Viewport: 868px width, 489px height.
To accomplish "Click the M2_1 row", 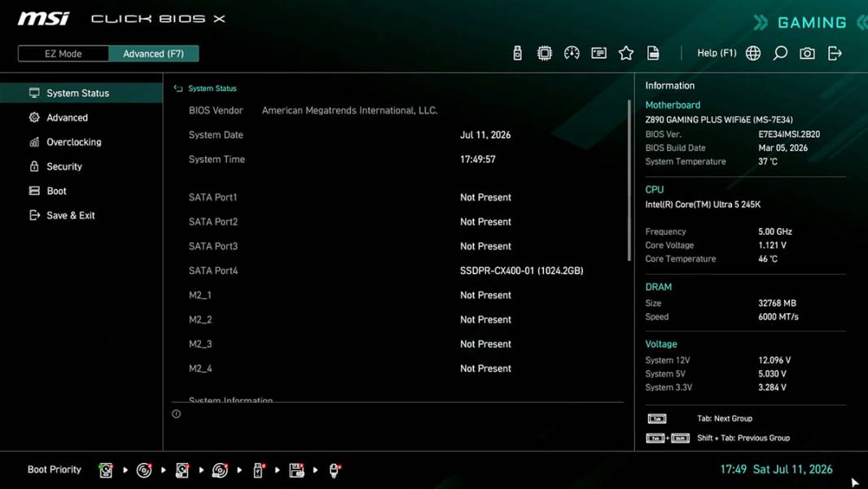I will (x=398, y=294).
